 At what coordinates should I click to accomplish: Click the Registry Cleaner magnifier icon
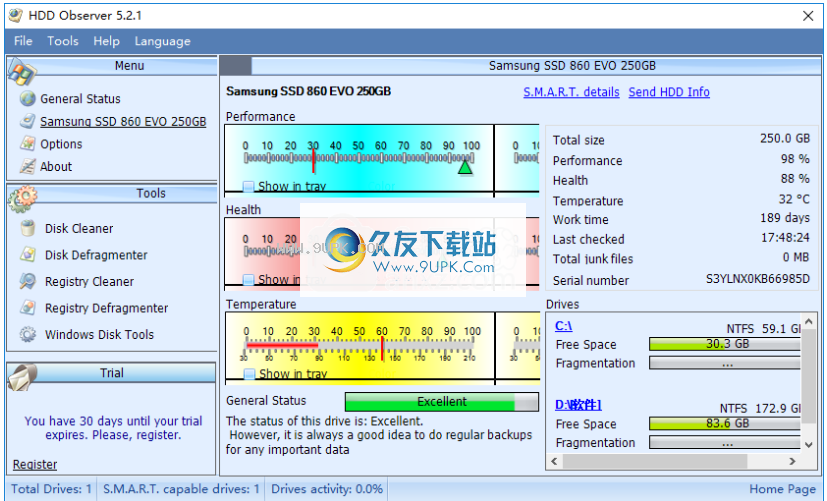28,281
